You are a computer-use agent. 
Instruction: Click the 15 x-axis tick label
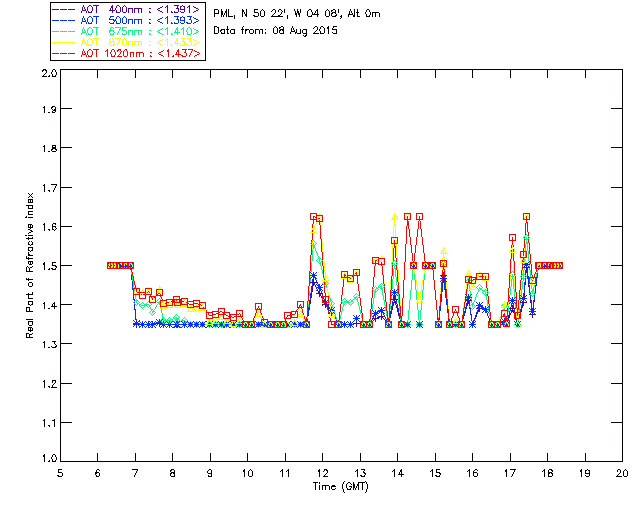click(x=435, y=473)
